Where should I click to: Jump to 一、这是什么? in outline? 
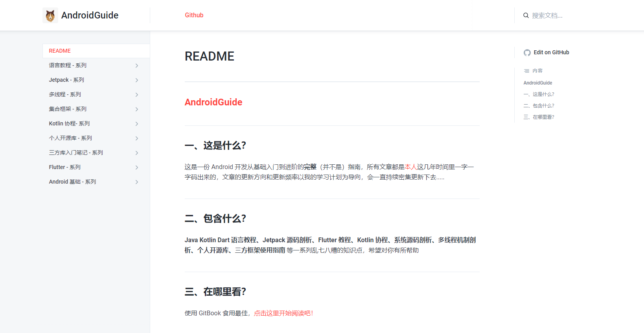[539, 94]
